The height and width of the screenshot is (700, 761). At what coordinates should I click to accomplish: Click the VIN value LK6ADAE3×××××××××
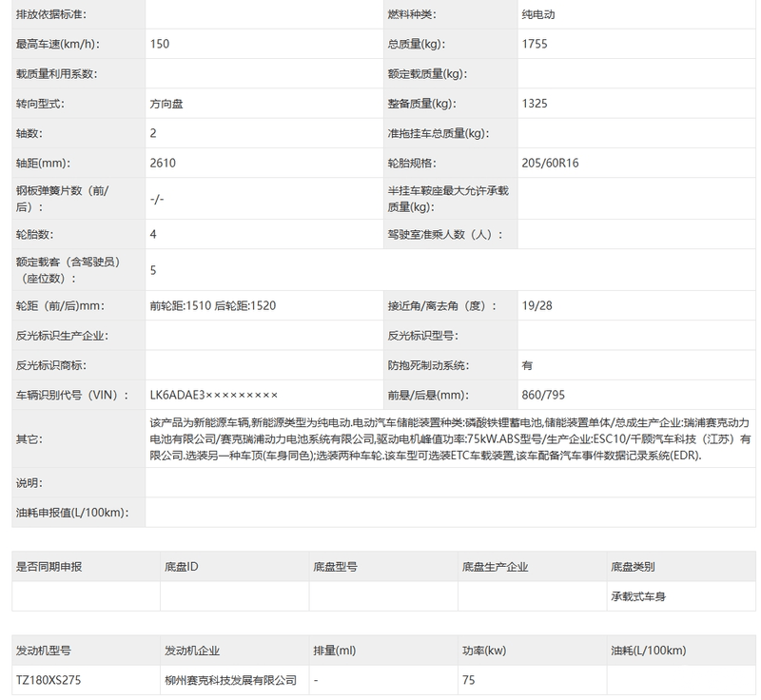coord(214,395)
